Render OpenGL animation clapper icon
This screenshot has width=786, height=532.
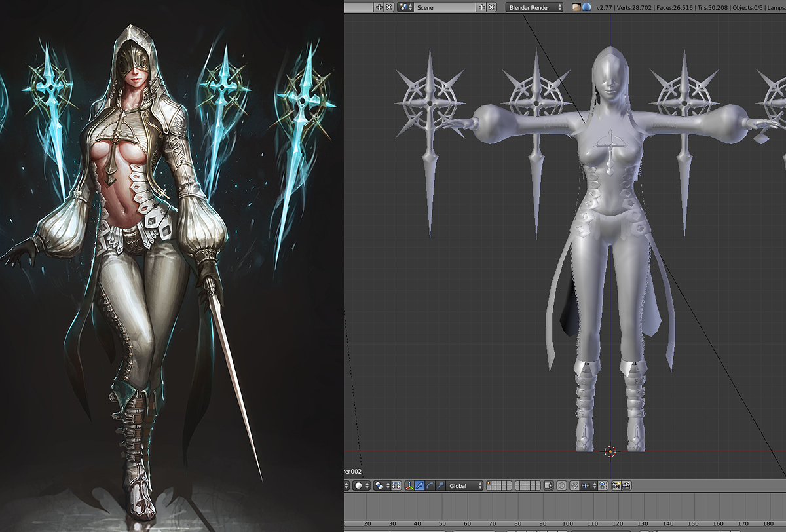tap(627, 485)
